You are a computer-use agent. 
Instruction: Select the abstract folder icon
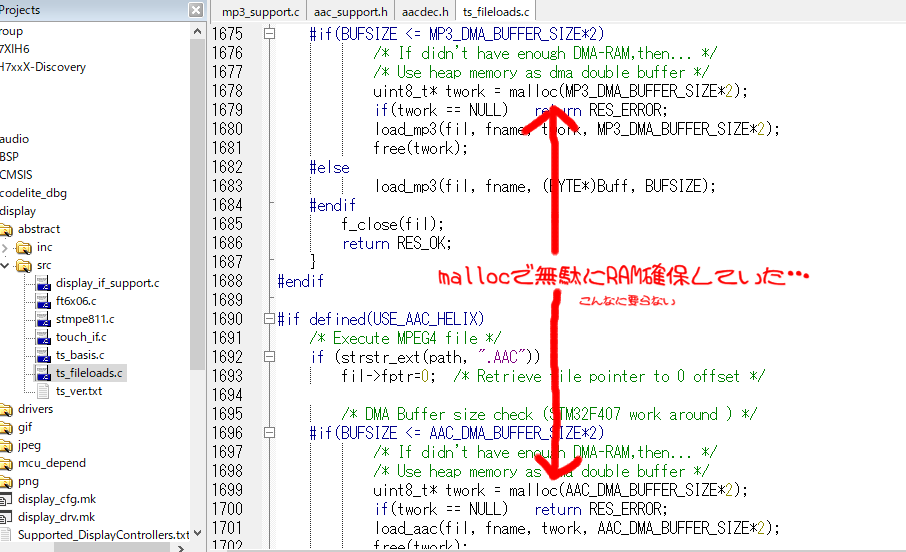6,229
